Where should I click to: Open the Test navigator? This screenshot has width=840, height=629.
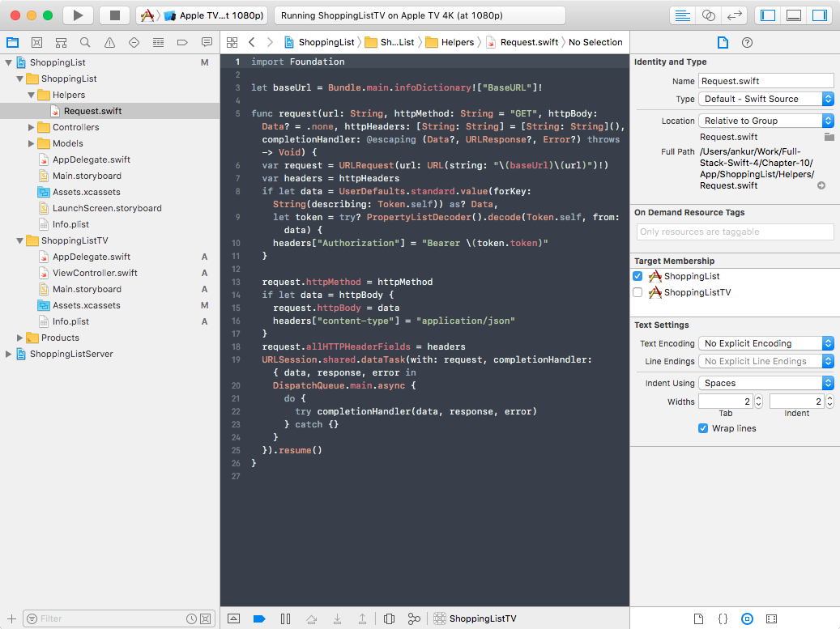click(134, 42)
